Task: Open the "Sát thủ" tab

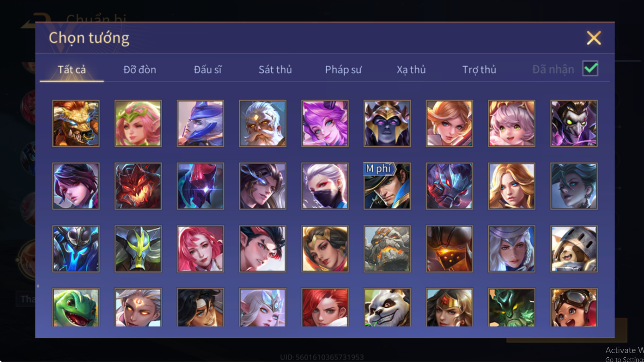Action: click(275, 69)
